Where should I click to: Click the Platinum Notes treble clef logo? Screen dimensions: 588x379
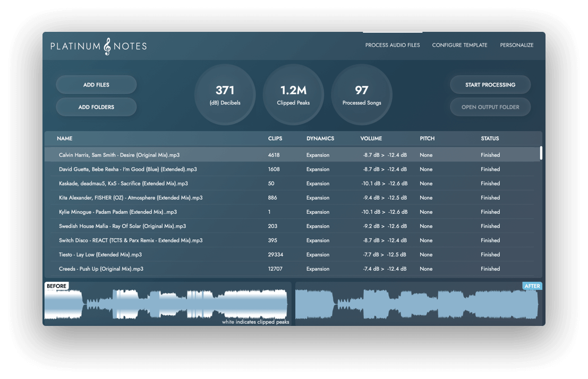(x=107, y=46)
